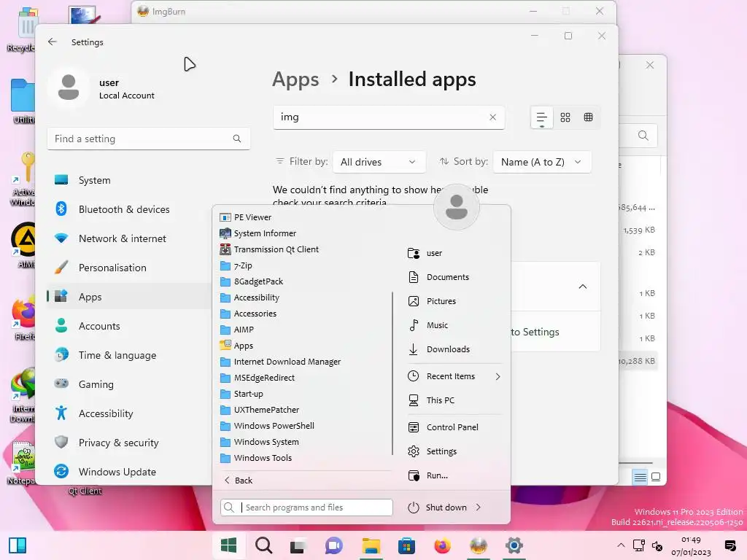This screenshot has width=747, height=560.
Task: Clear the img search text with X
Action: (492, 117)
